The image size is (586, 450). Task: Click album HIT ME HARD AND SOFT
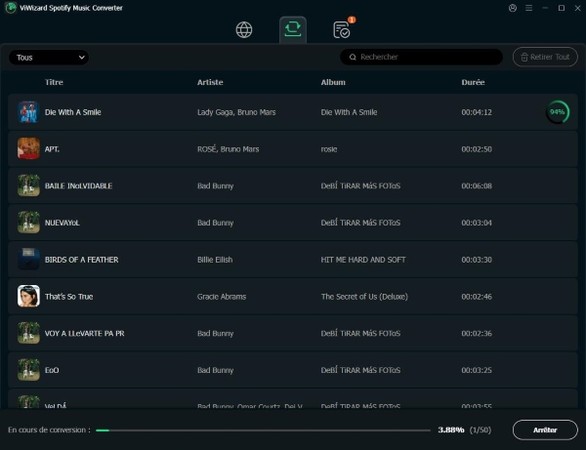363,260
